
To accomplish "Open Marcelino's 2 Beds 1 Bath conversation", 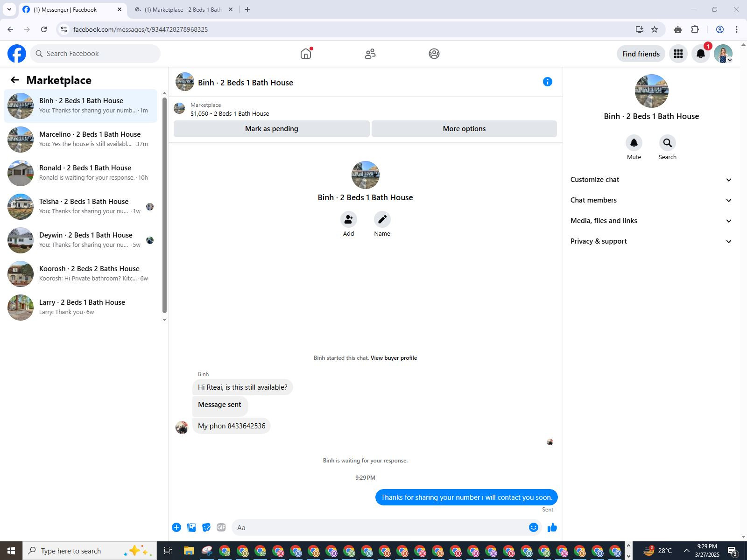I will tap(81, 140).
